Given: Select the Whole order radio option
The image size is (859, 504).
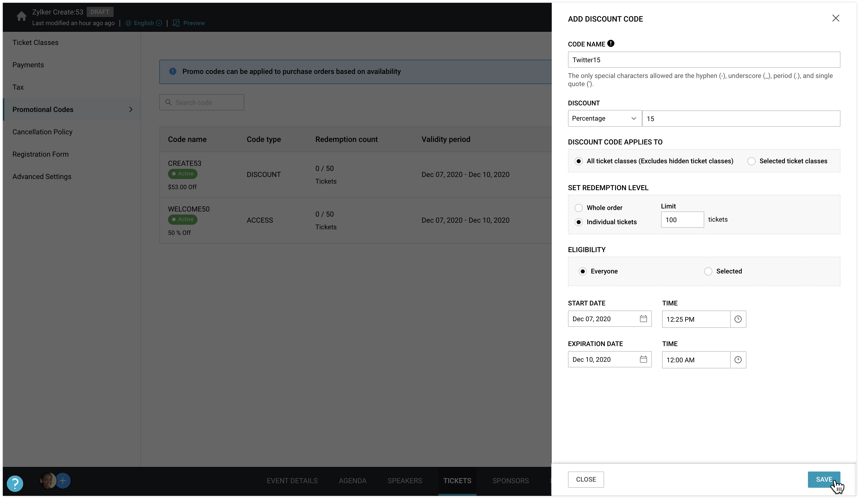Looking at the screenshot, I should point(578,208).
